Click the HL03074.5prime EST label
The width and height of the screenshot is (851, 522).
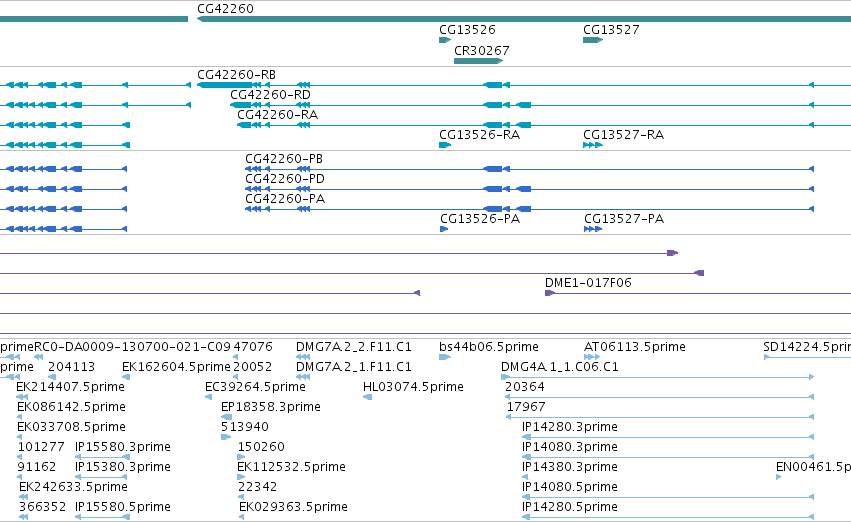[413, 387]
